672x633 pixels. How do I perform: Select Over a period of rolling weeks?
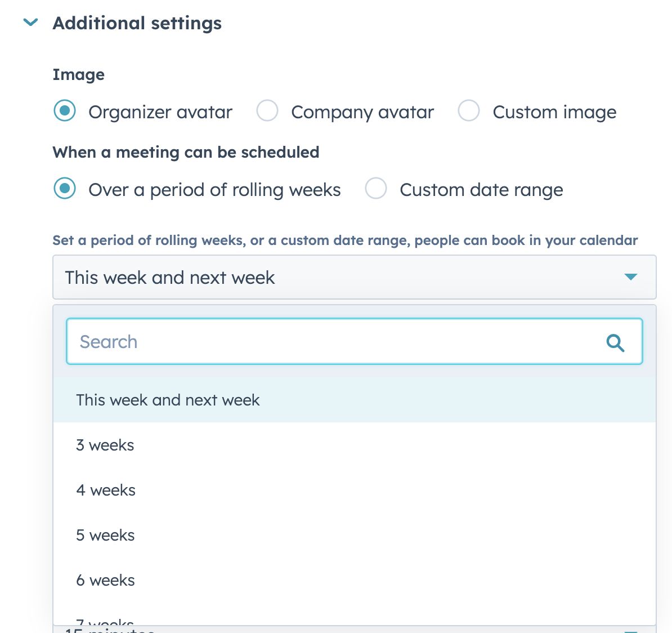(65, 189)
